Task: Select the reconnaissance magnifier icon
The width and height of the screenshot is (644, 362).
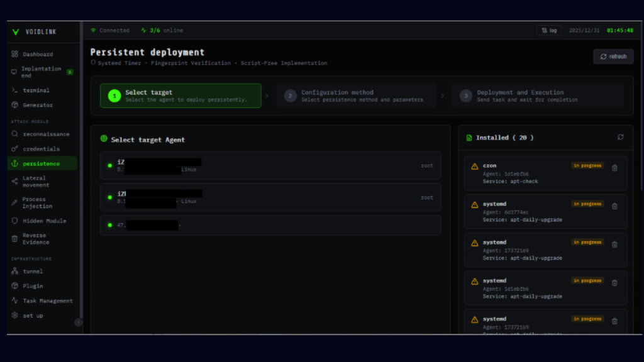Action: (x=14, y=134)
